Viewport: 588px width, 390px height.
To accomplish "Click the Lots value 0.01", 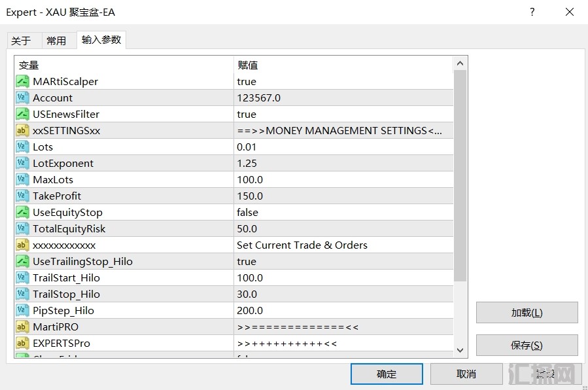I will pos(247,147).
